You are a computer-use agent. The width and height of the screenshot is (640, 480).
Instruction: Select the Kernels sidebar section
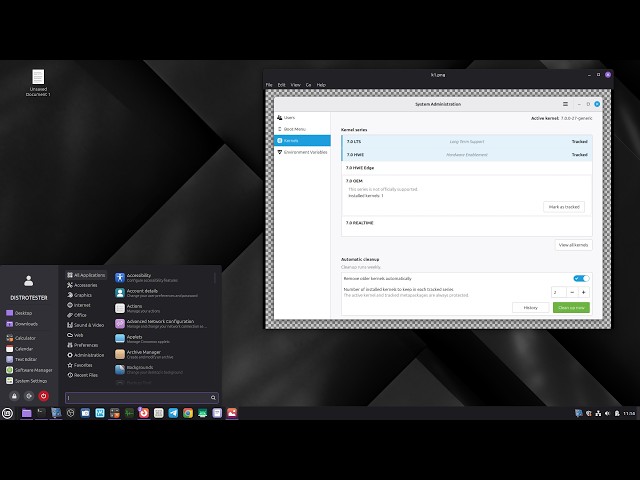pos(302,140)
